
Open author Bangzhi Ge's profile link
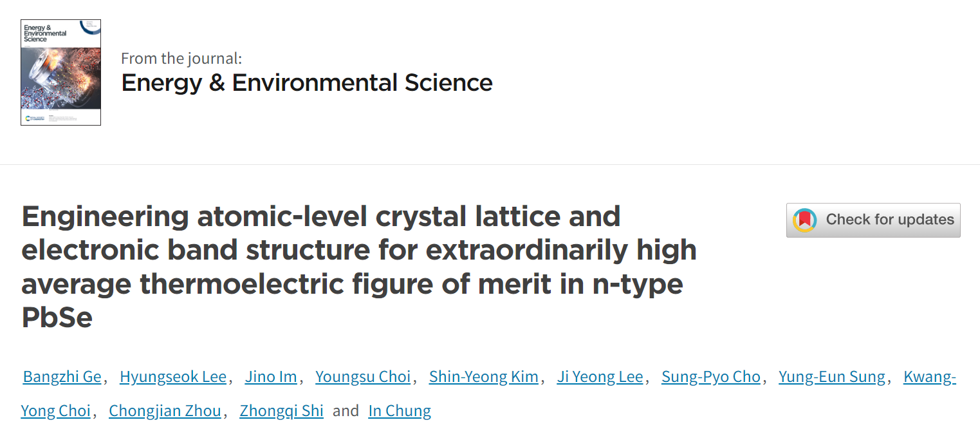[x=62, y=377]
